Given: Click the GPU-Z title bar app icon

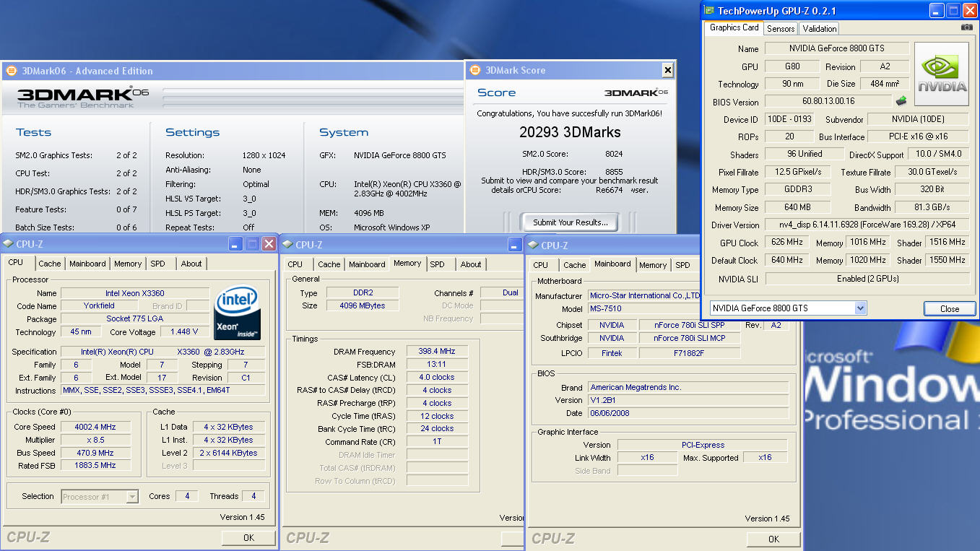Looking at the screenshot, I should (709, 11).
